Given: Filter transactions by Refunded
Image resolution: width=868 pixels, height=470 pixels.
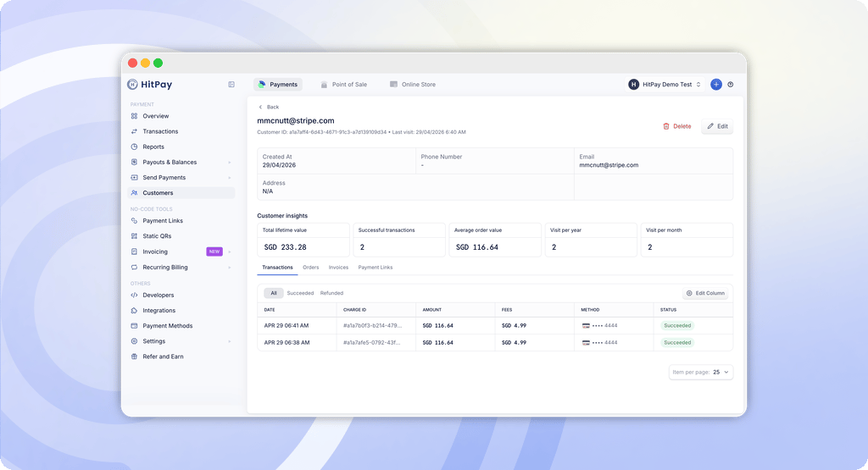Looking at the screenshot, I should click(331, 293).
